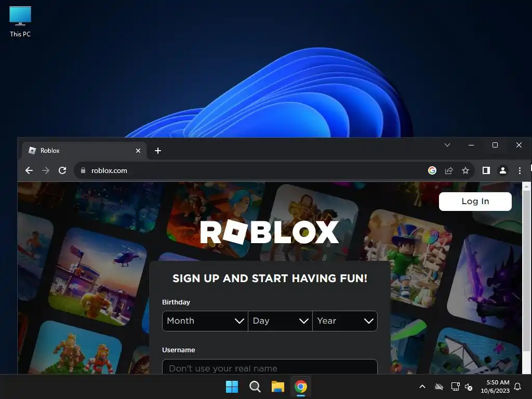Reload the roblox.com page
Viewport: 532px width, 399px height.
point(62,170)
